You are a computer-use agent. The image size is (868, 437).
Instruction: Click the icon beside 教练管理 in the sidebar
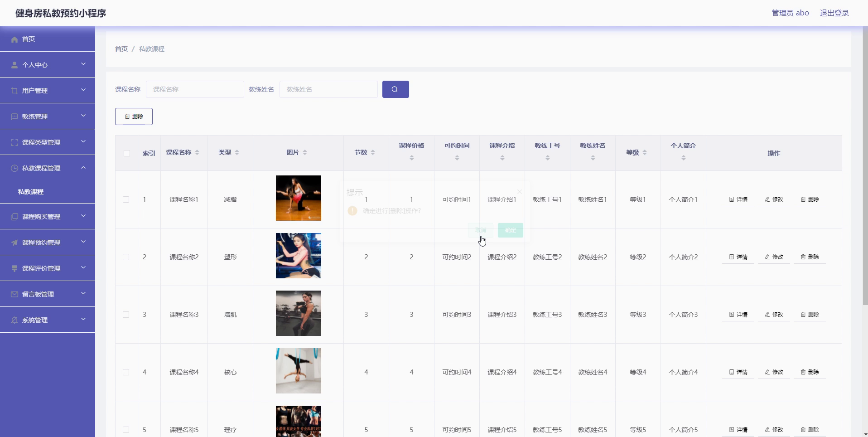pyautogui.click(x=14, y=117)
